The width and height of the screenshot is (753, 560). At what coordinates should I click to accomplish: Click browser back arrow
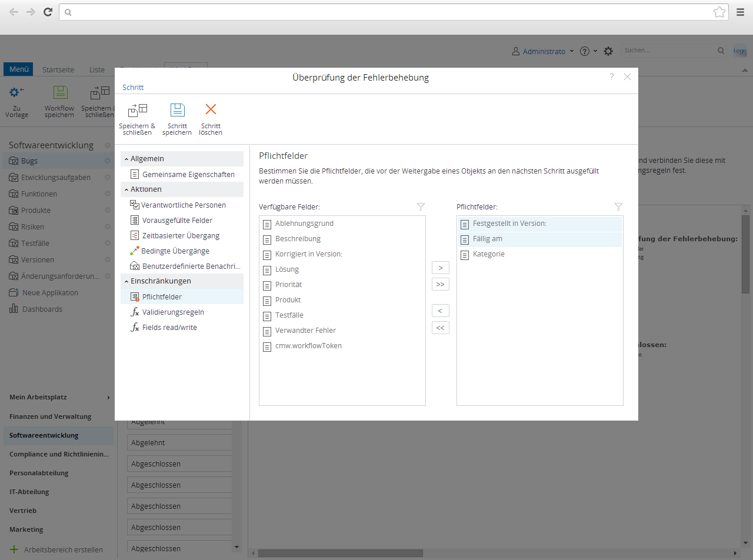tap(14, 12)
